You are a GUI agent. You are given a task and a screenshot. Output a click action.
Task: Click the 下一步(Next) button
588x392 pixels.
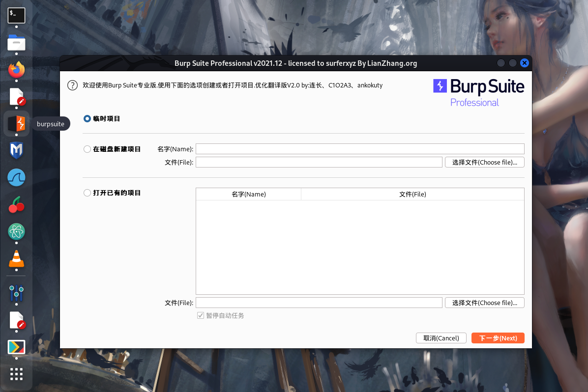tap(498, 338)
